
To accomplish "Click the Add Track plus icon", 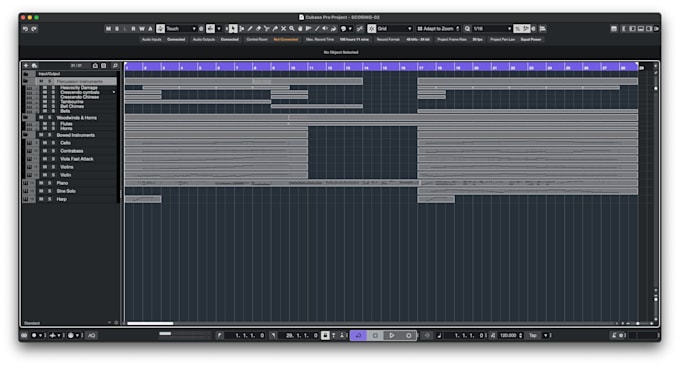I will click(x=26, y=66).
